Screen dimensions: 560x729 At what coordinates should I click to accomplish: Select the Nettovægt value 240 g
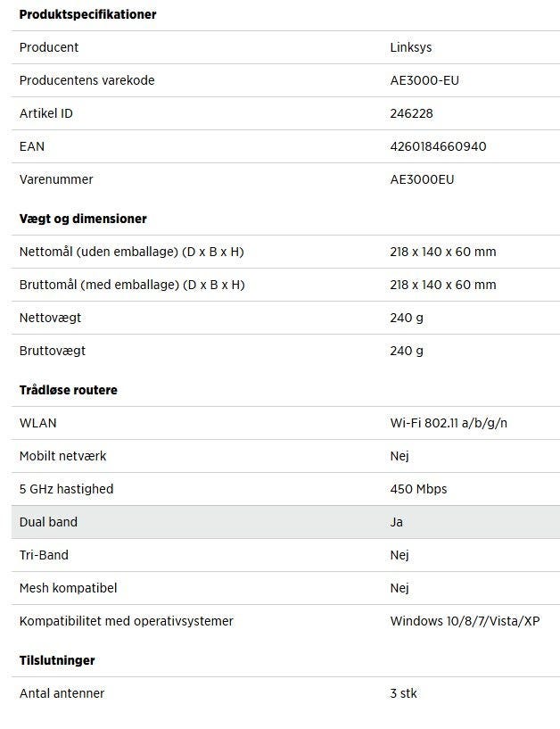407,318
